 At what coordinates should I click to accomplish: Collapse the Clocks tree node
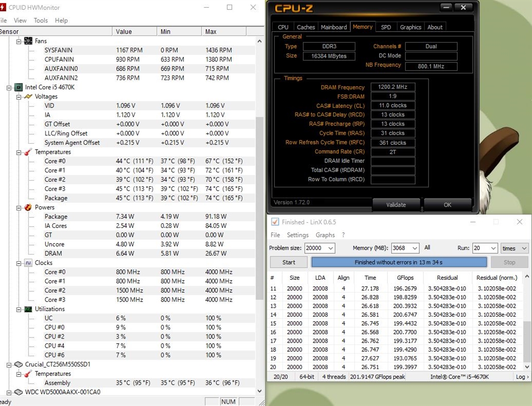tap(19, 263)
